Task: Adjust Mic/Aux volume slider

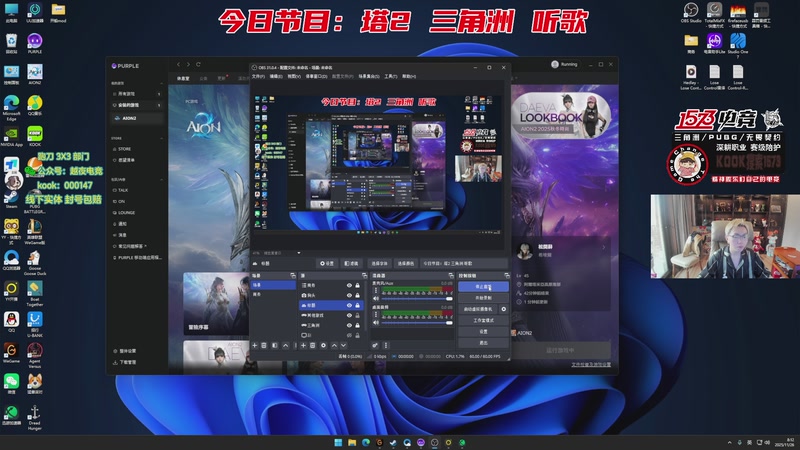Action: (416, 298)
